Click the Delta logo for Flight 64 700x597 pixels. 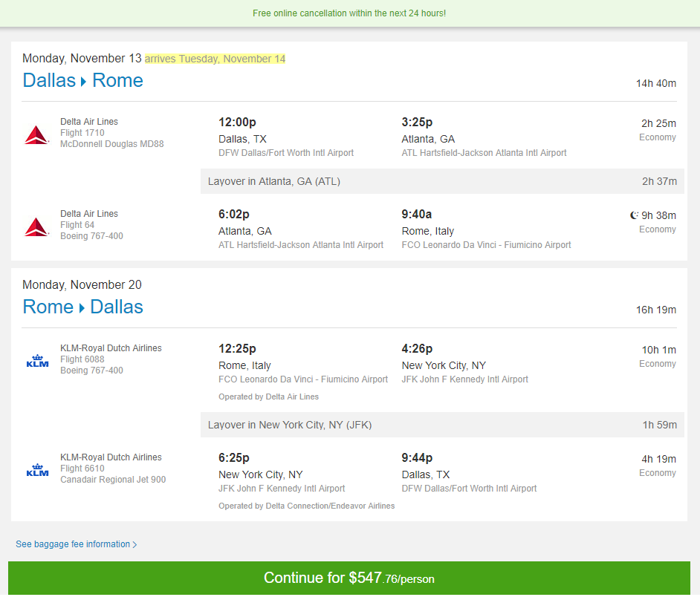point(36,227)
